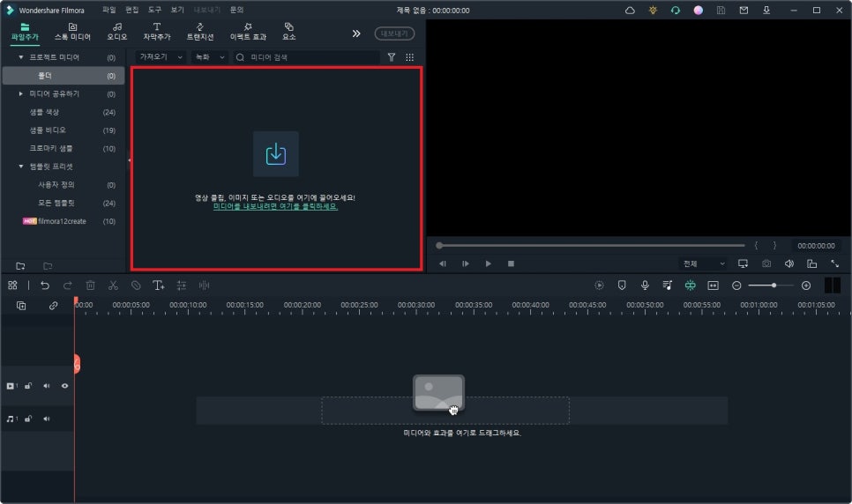The image size is (852, 504).
Task: Open the mail message icon
Action: [744, 10]
